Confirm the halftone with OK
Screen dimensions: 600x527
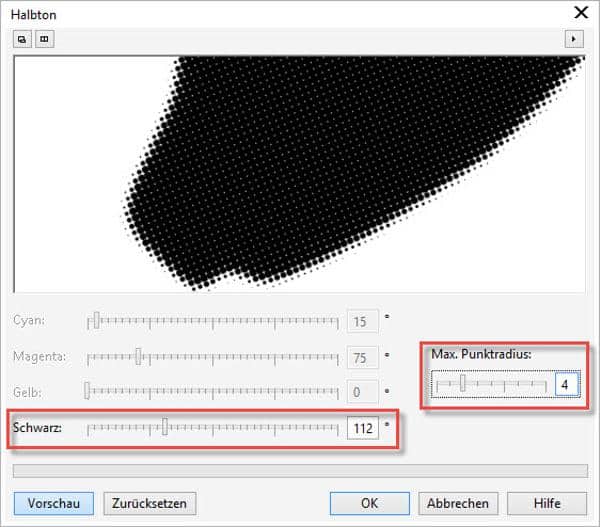[369, 503]
